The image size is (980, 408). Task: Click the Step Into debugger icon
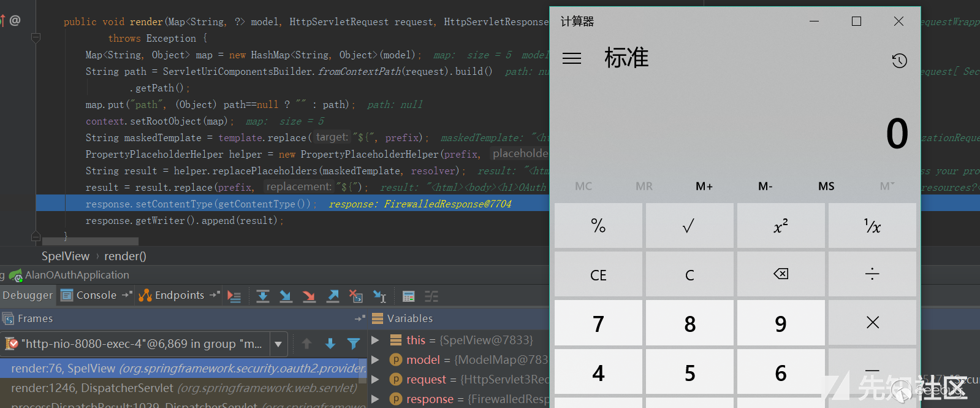286,296
